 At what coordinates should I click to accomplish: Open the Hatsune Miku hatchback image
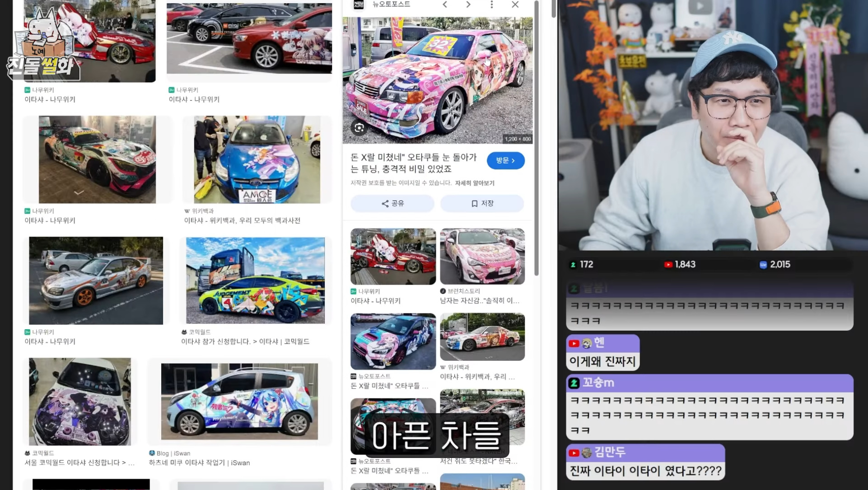click(x=239, y=401)
